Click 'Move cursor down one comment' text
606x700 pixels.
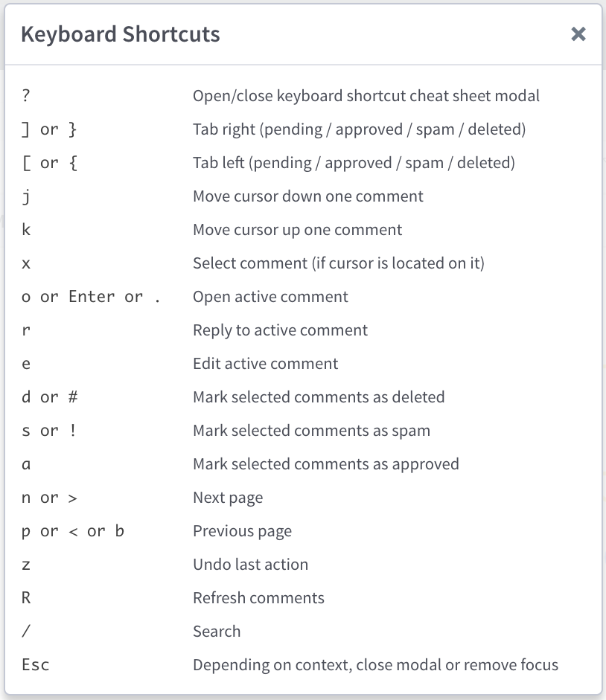(308, 196)
